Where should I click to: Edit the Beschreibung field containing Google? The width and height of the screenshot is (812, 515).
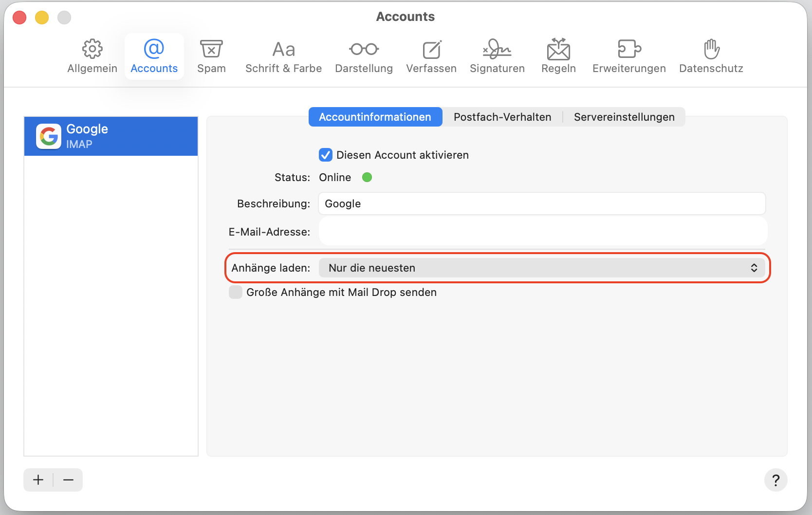(542, 203)
